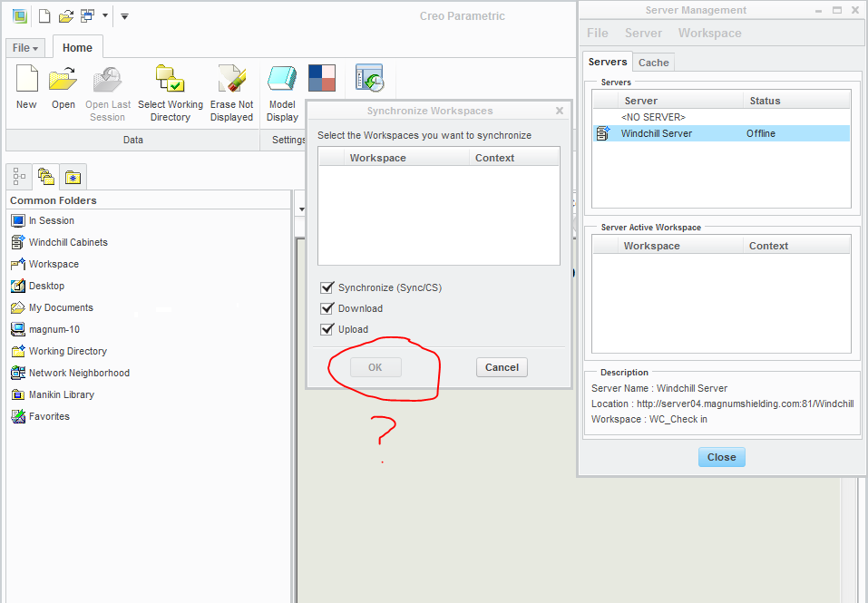
Task: Click the Workspace column header in Synchronize dialog
Action: (x=406, y=158)
